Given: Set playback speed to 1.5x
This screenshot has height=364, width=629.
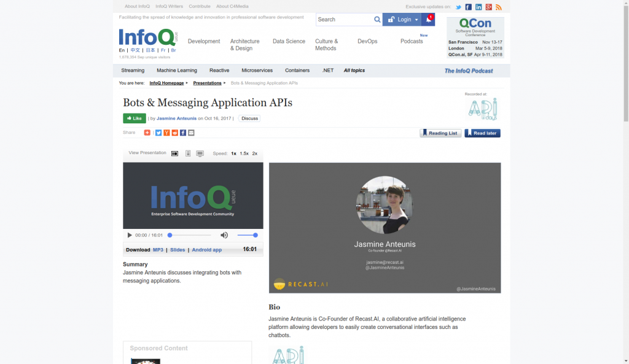Looking at the screenshot, I should point(244,153).
